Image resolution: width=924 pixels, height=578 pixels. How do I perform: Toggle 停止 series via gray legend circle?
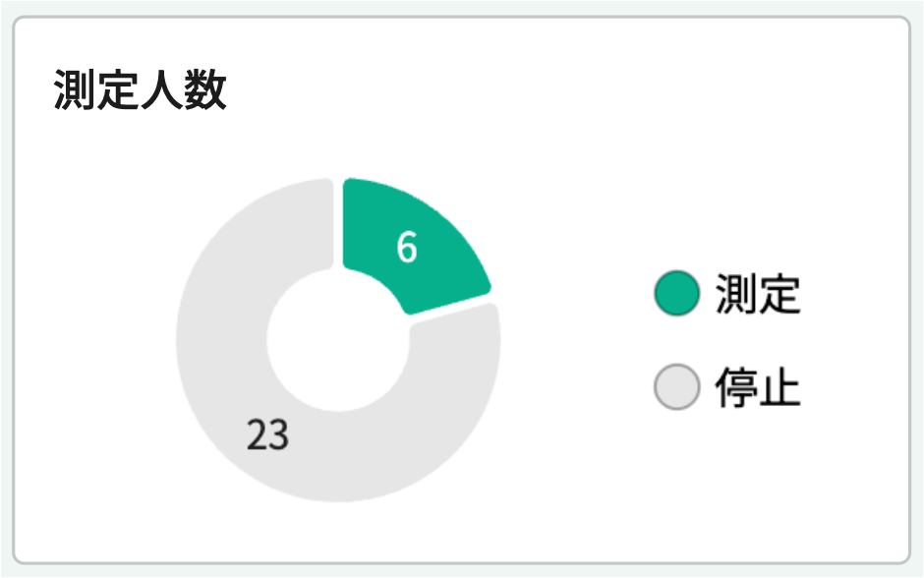[x=676, y=387]
